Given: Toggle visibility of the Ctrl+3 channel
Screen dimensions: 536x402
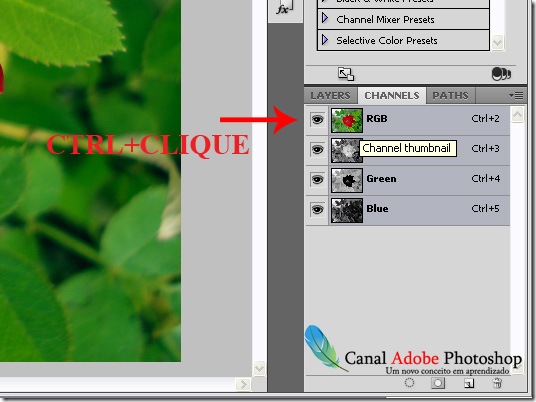Looking at the screenshot, I should click(317, 150).
